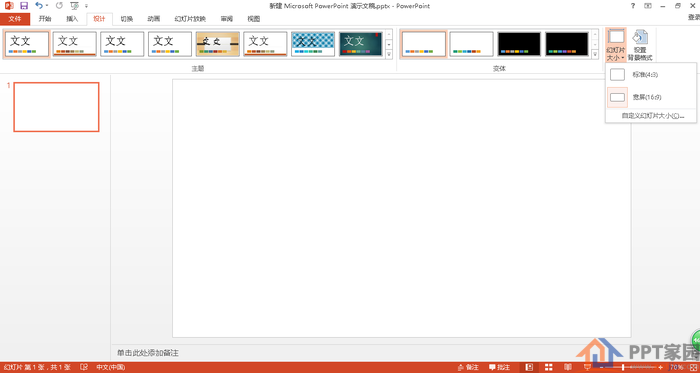Choose 宽屏(16:9) slide size
The image size is (700, 373).
tap(651, 97)
